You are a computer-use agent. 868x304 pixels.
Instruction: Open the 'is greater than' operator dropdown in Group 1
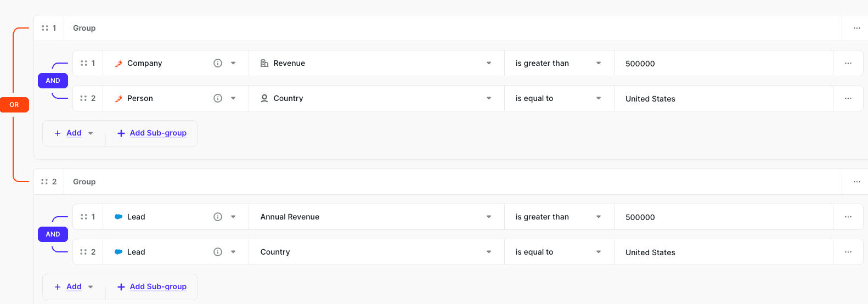[598, 63]
